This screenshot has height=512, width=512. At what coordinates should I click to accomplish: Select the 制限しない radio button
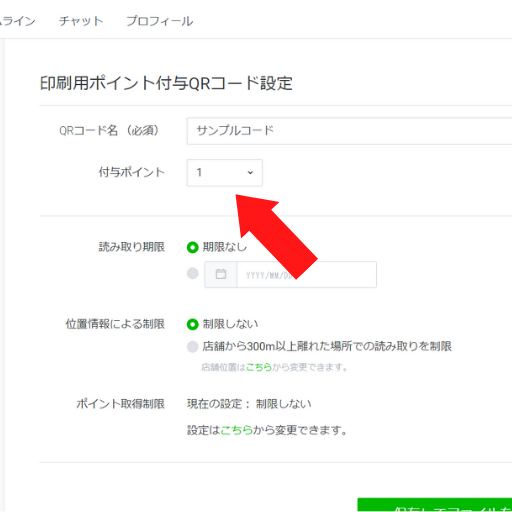coord(193,324)
